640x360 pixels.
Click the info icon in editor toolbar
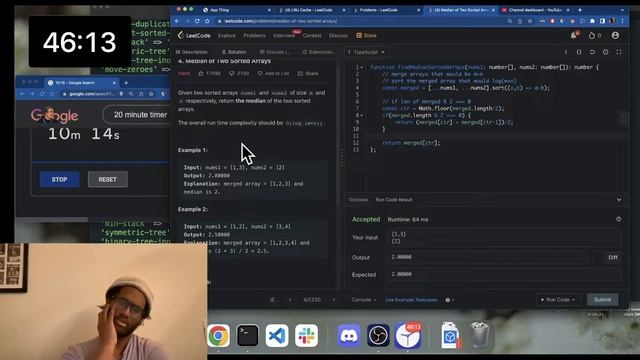point(566,52)
